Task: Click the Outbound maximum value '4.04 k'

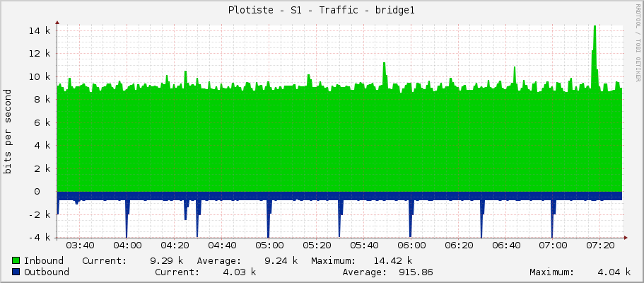Action: (614, 272)
